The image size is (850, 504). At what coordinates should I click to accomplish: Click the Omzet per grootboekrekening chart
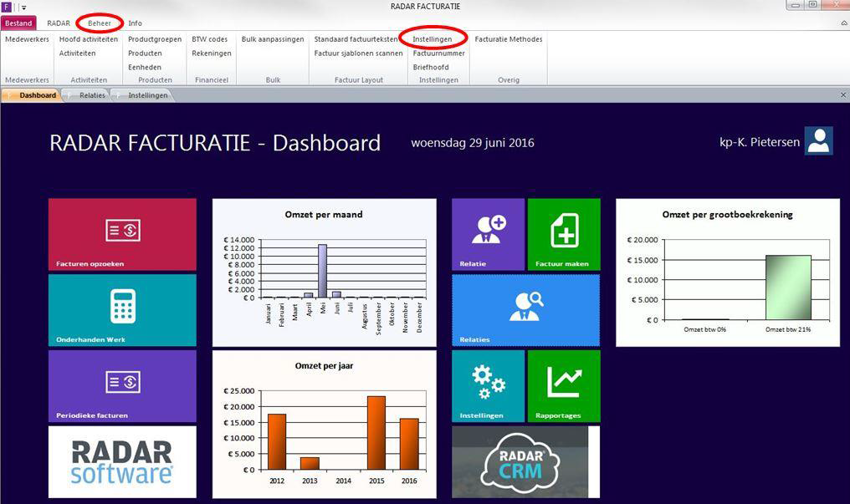[728, 272]
